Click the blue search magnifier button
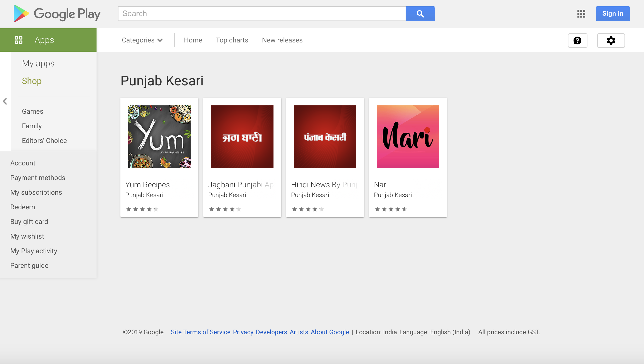 (x=420, y=13)
